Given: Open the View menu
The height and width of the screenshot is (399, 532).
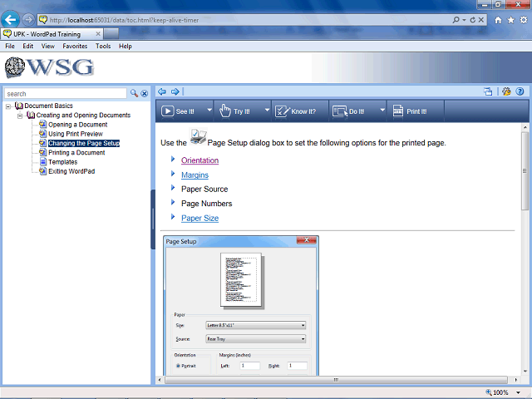Looking at the screenshot, I should pyautogui.click(x=48, y=47).
